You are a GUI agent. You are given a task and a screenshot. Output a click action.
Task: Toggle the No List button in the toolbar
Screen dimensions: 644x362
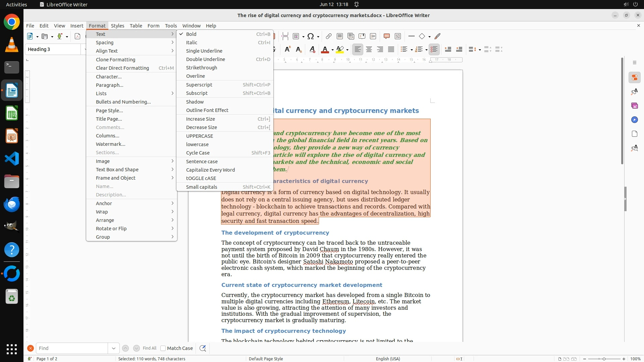(434, 50)
